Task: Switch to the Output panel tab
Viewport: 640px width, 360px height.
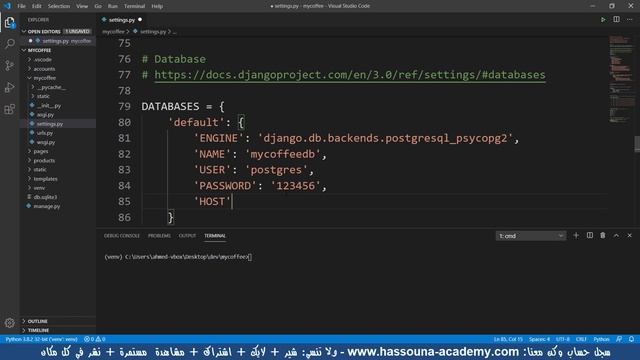Action: 187,236
